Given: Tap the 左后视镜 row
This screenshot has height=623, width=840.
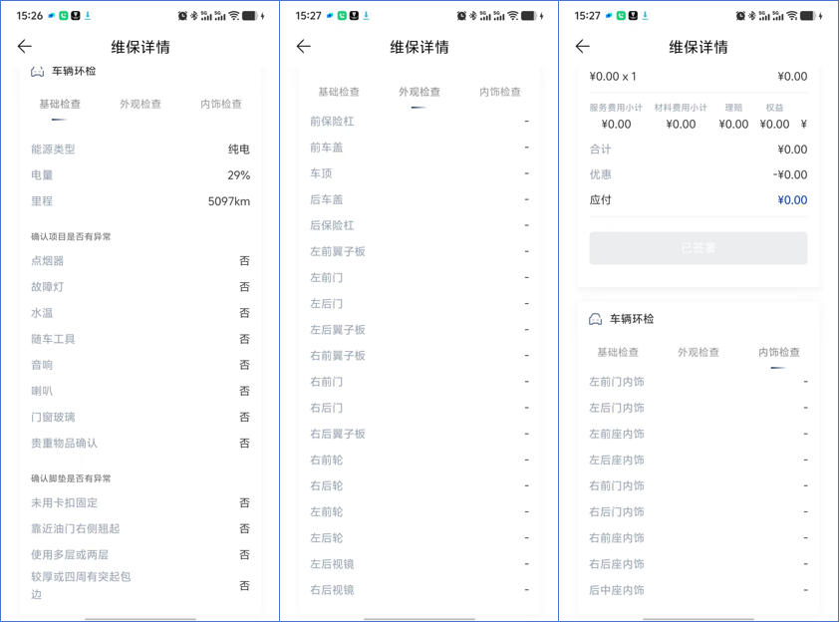Looking at the screenshot, I should coord(420,564).
